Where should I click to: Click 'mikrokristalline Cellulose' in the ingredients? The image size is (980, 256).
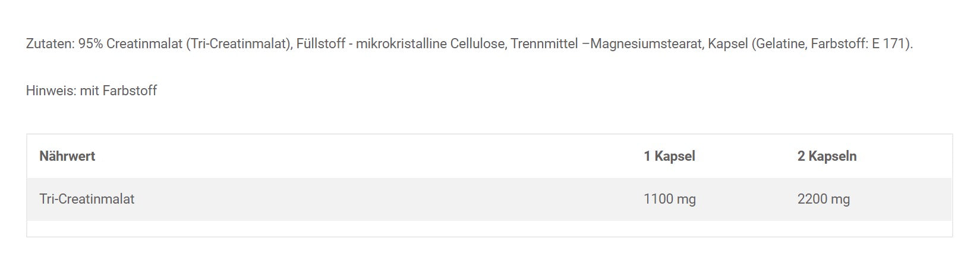click(431, 44)
